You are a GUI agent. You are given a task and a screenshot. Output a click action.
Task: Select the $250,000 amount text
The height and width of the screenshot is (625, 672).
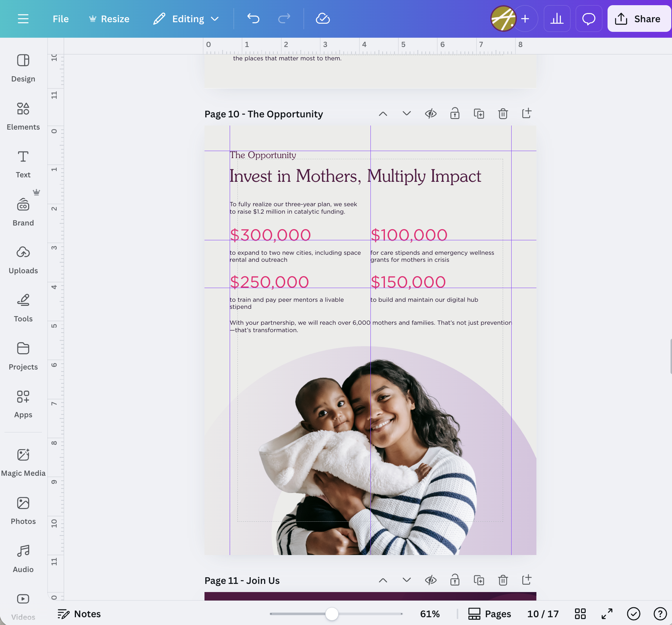269,282
